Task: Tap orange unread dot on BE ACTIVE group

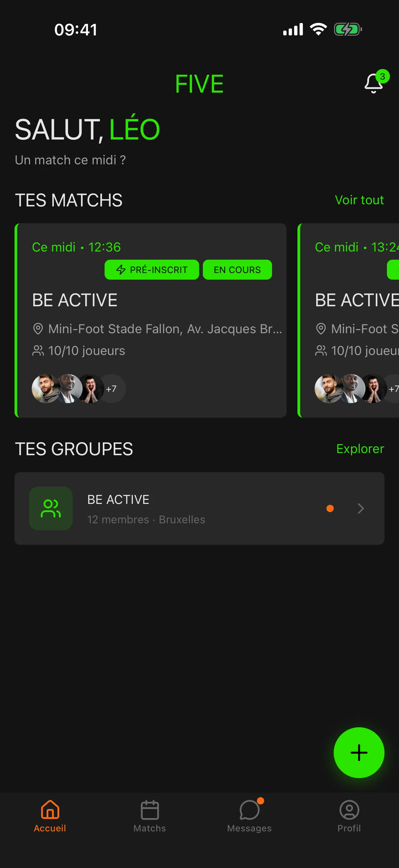Action: click(330, 508)
